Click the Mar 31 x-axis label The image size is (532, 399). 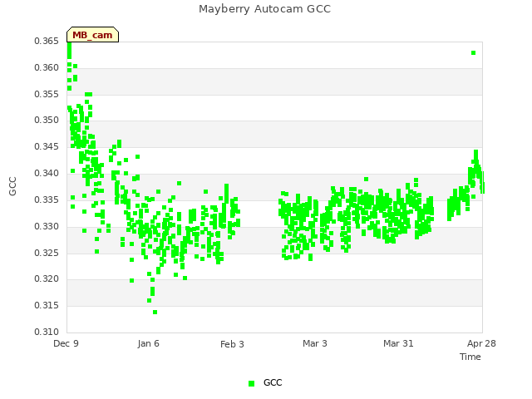point(398,343)
